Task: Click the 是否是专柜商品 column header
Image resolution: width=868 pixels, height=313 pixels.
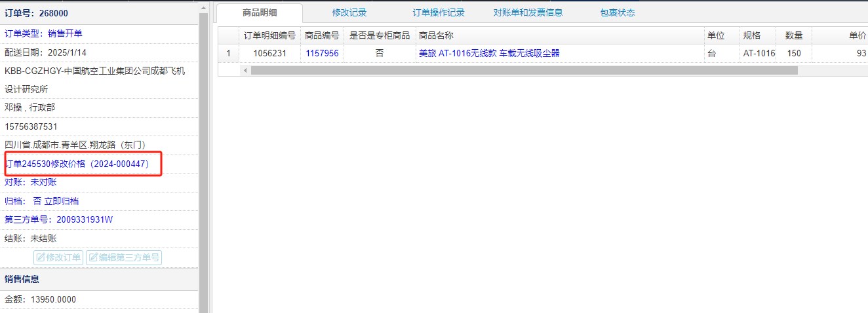Action: click(380, 35)
